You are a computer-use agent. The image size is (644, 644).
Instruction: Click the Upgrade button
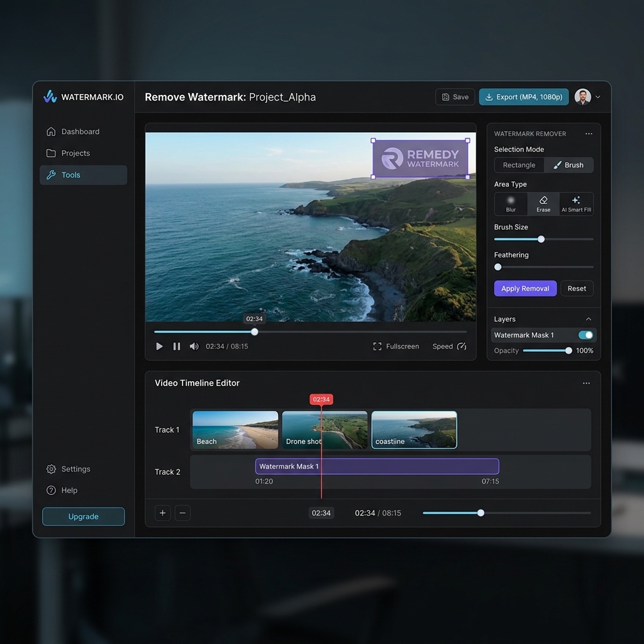pos(84,517)
